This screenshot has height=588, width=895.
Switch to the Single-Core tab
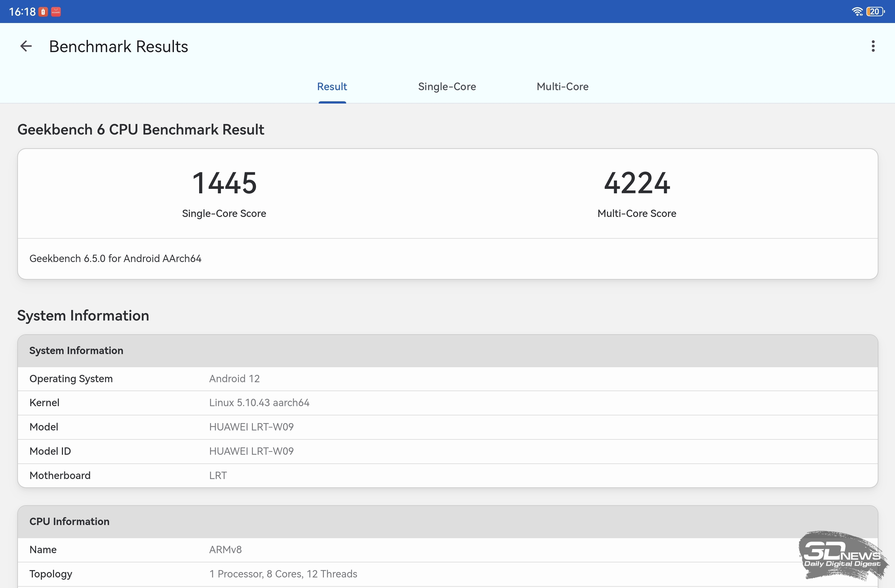447,87
